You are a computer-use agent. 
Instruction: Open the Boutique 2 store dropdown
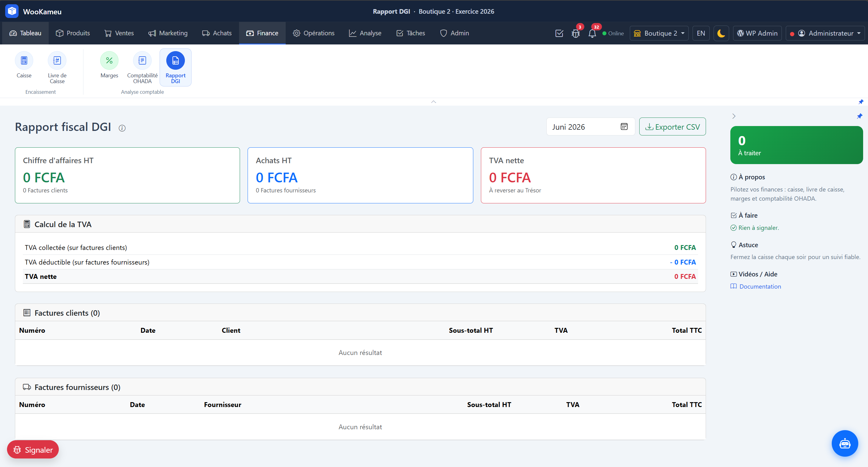(x=659, y=33)
